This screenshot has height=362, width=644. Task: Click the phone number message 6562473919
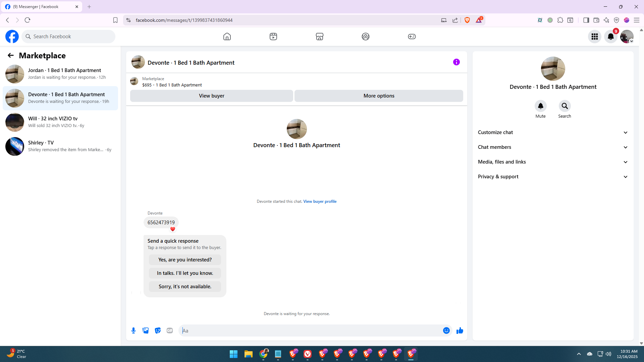coord(161,223)
